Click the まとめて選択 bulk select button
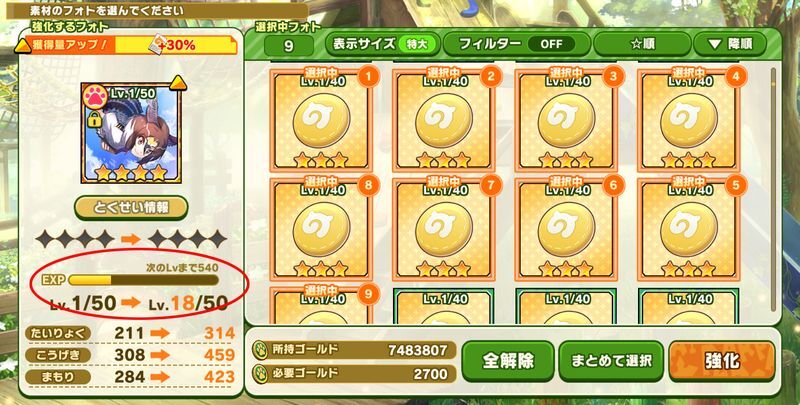 [x=611, y=361]
